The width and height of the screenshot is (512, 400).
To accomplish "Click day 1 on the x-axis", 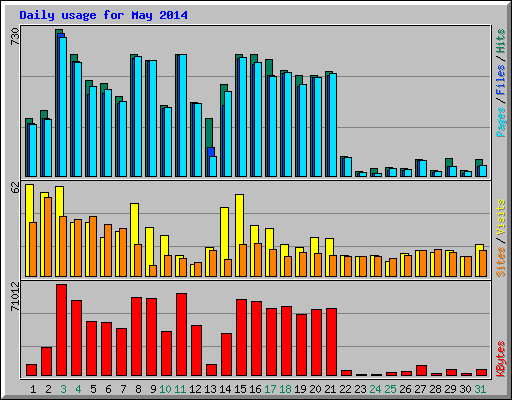I will click(x=33, y=389).
